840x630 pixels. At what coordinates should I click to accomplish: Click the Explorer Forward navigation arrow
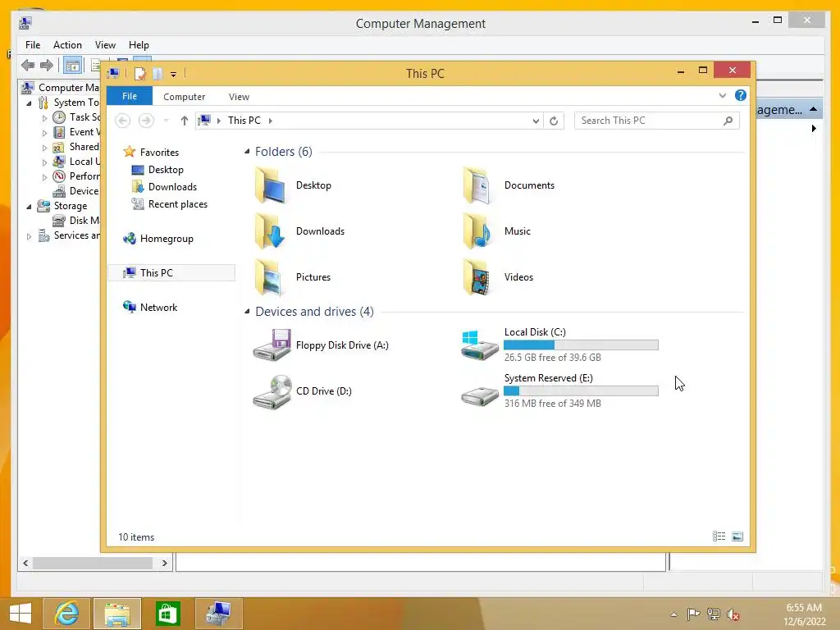(x=146, y=121)
